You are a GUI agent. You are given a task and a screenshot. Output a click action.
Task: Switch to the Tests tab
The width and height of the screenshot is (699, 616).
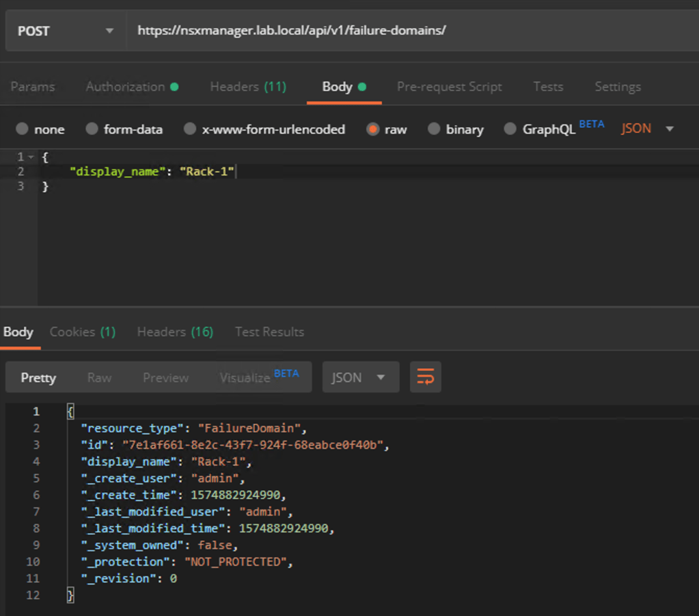pyautogui.click(x=548, y=87)
